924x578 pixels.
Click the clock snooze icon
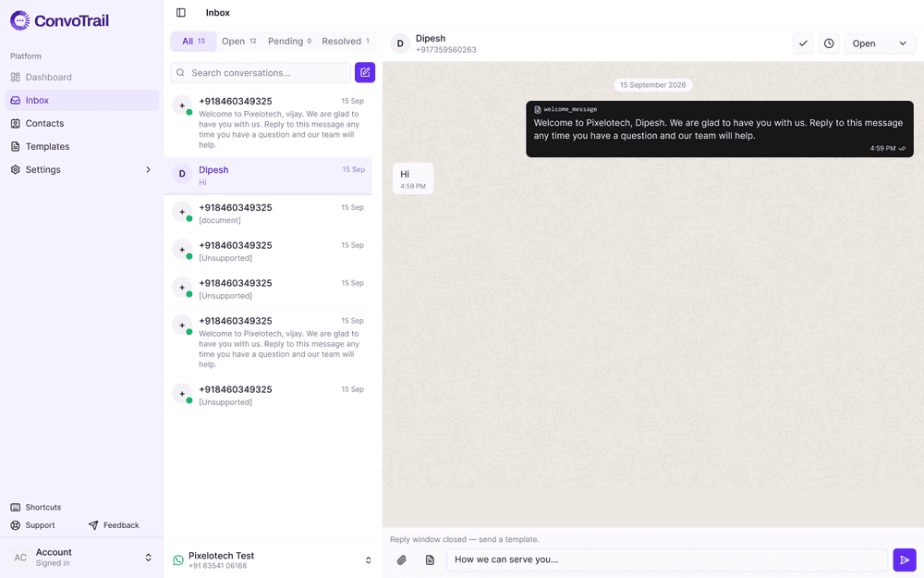(829, 43)
